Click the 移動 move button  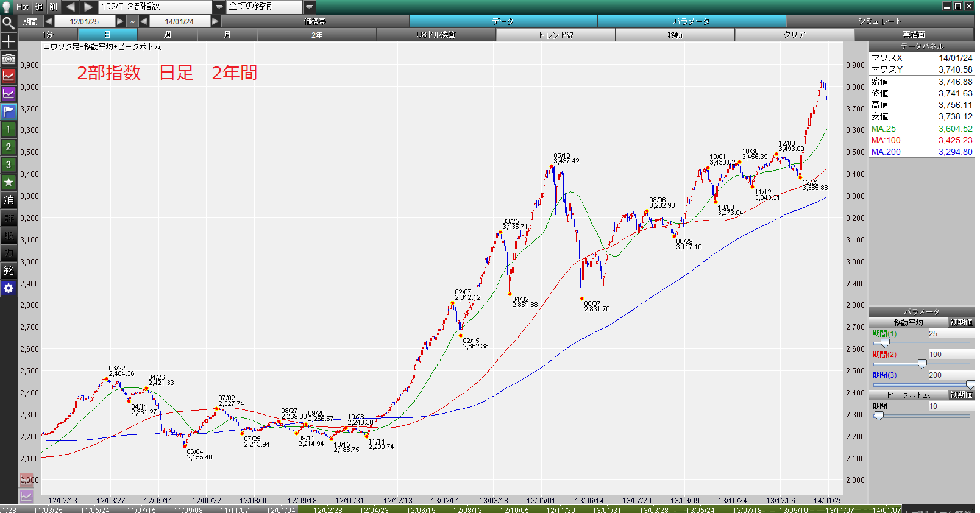tap(675, 35)
